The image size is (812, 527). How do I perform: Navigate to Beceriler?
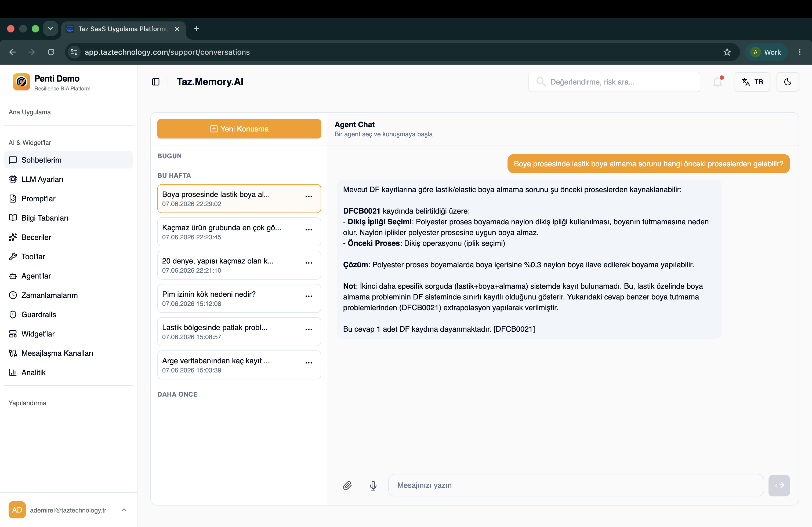point(68,237)
